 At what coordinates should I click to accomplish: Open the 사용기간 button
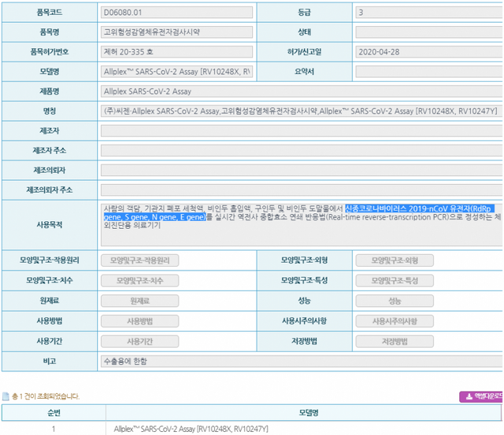click(x=139, y=341)
